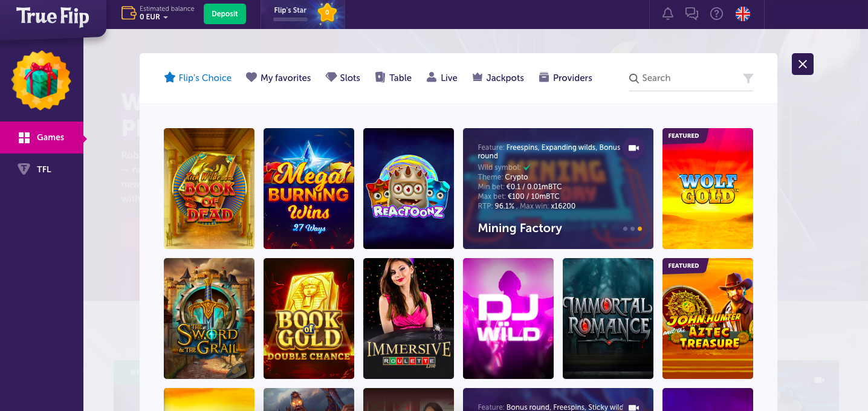Switch to Table games tab
868x411 pixels.
point(394,78)
